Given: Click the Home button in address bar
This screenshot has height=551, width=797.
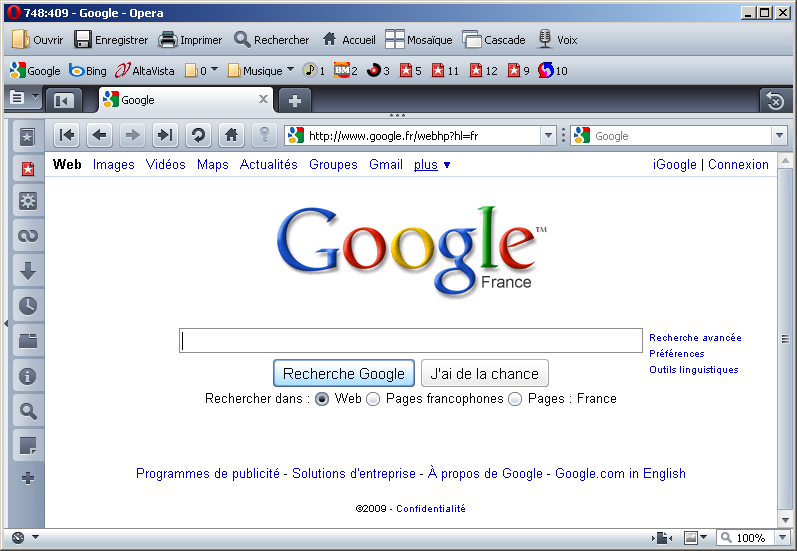Looking at the screenshot, I should [x=231, y=135].
